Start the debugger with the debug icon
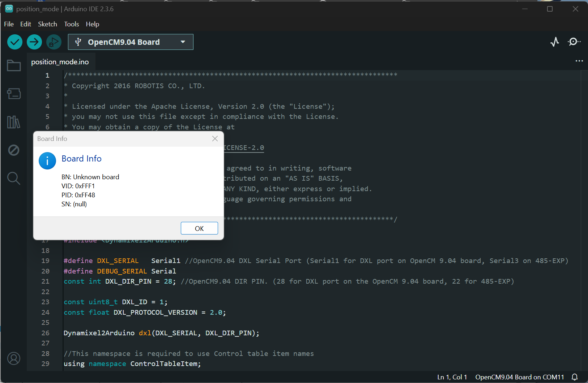Screen dimensions: 588x383 pos(54,42)
